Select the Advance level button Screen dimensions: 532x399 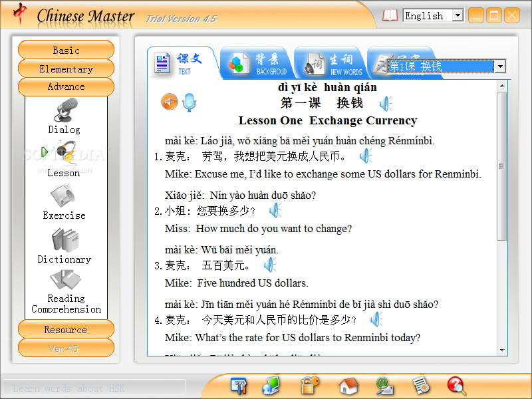[66, 86]
